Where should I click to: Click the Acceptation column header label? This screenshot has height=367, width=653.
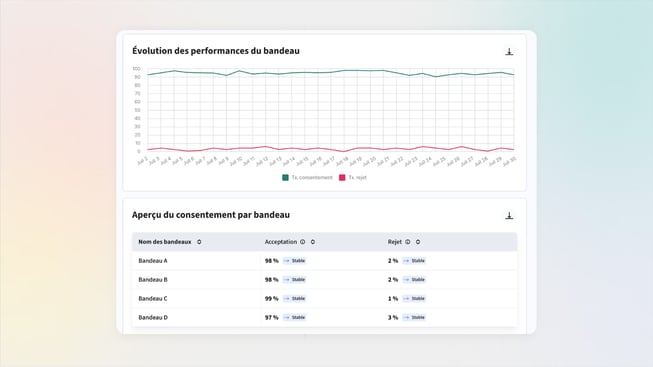point(281,242)
